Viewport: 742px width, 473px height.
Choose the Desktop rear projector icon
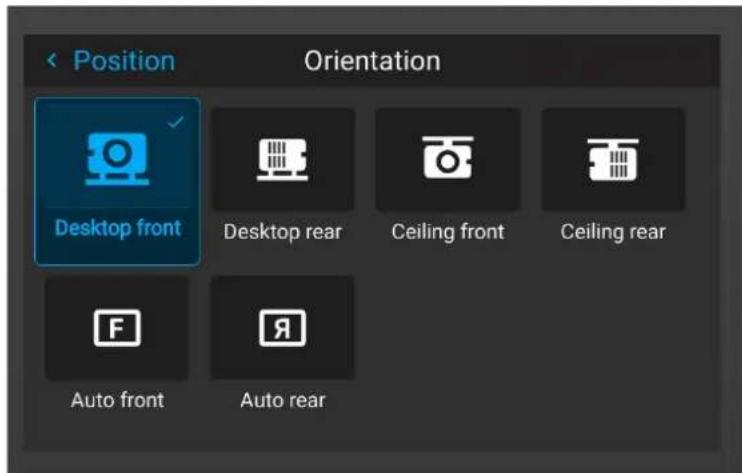pyautogui.click(x=283, y=159)
